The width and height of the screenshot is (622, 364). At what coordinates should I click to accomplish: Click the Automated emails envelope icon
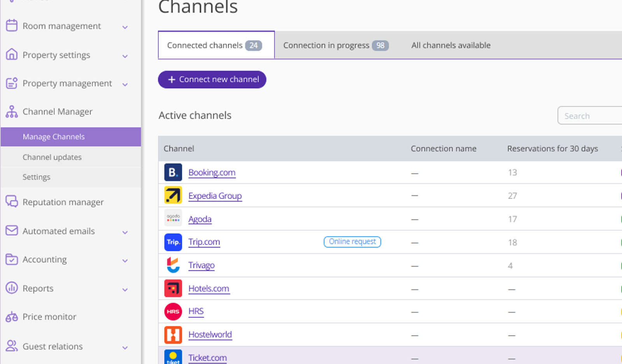pos(12,230)
